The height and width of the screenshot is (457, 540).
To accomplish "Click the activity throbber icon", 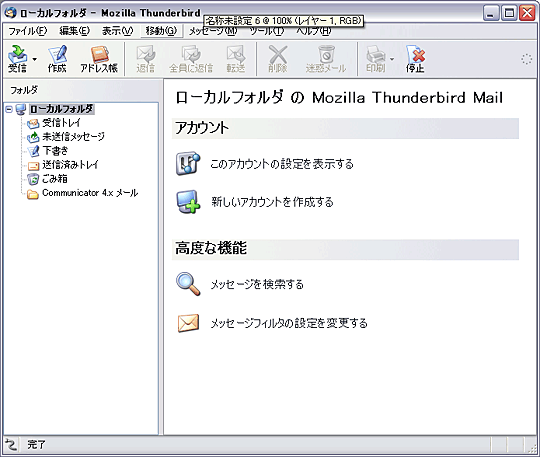I will pyautogui.click(x=526, y=59).
